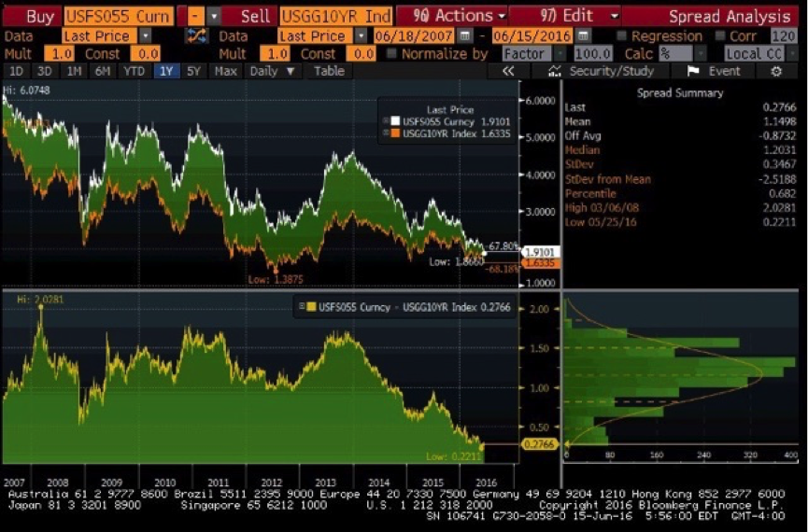Viewport: 808px width, 532px height.
Task: Open the Factor normalize dropdown
Action: coord(533,53)
